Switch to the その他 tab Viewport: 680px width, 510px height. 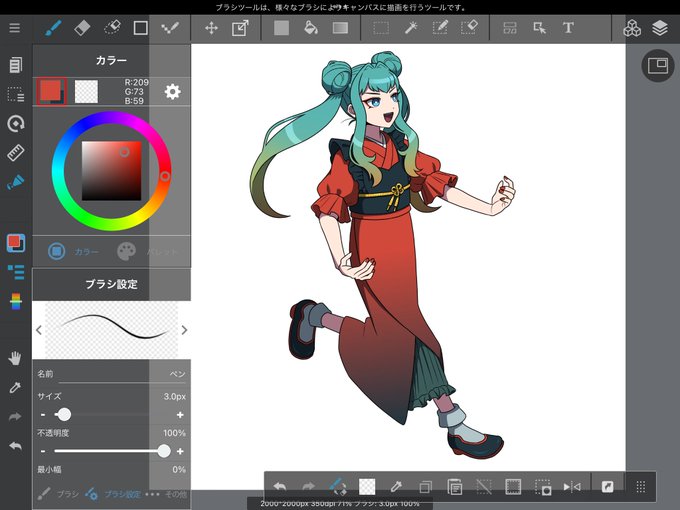click(x=166, y=494)
